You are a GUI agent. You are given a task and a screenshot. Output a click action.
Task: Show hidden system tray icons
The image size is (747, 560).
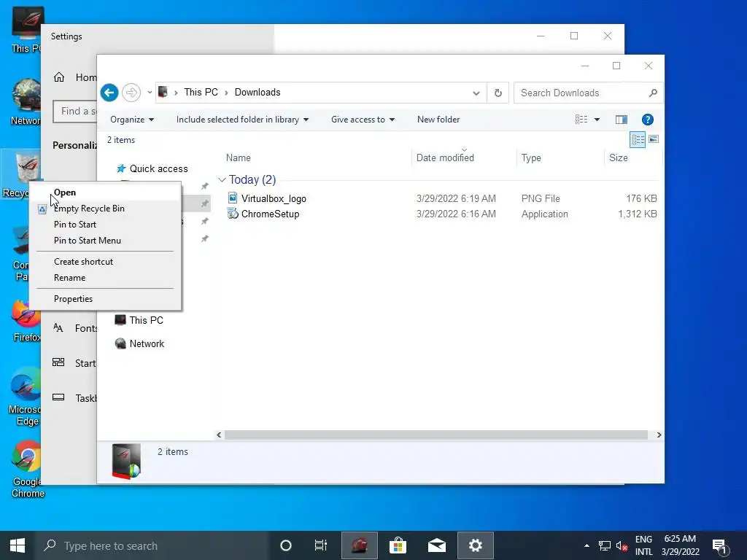587,545
